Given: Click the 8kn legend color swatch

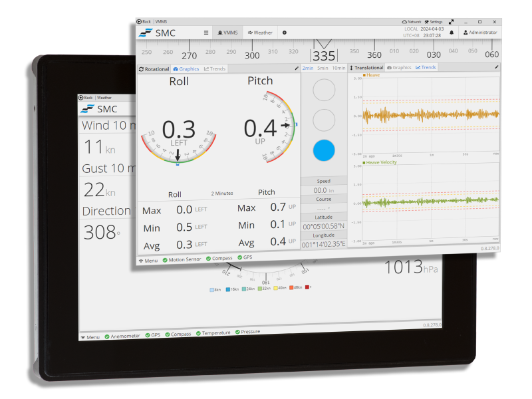Looking at the screenshot, I should point(211,289).
